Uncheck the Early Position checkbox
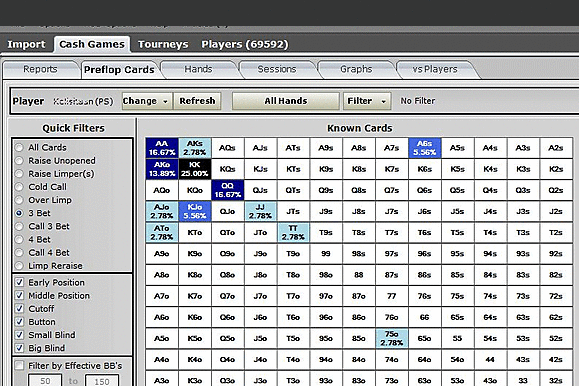Screen dimensions: 579x386 coord(19,283)
